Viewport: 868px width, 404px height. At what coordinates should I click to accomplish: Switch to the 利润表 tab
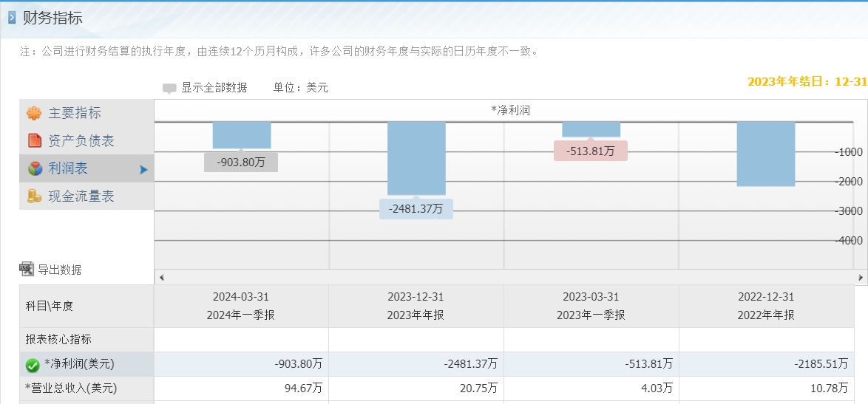pos(87,168)
